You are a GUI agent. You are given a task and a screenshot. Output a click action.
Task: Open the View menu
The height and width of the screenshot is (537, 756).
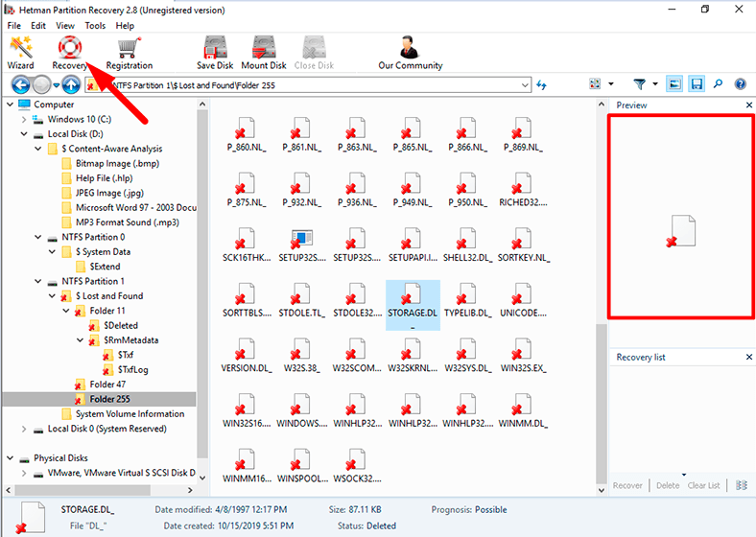point(65,26)
